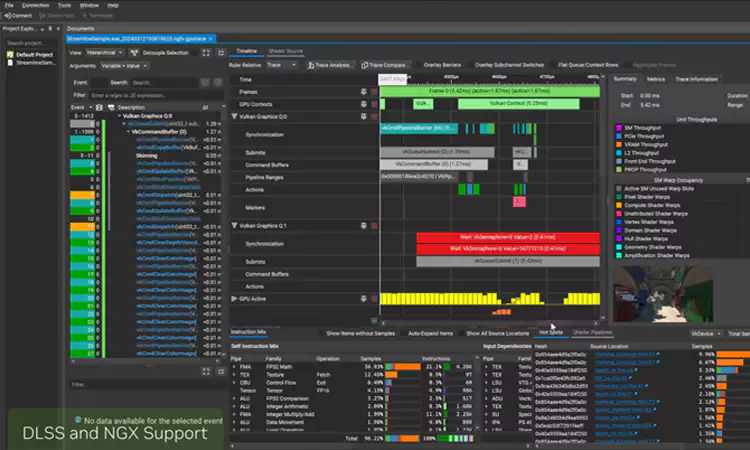Screen dimensions: 750x450
Task: Remove the Vulkan Graphics Q:0 row
Action: pos(374,117)
